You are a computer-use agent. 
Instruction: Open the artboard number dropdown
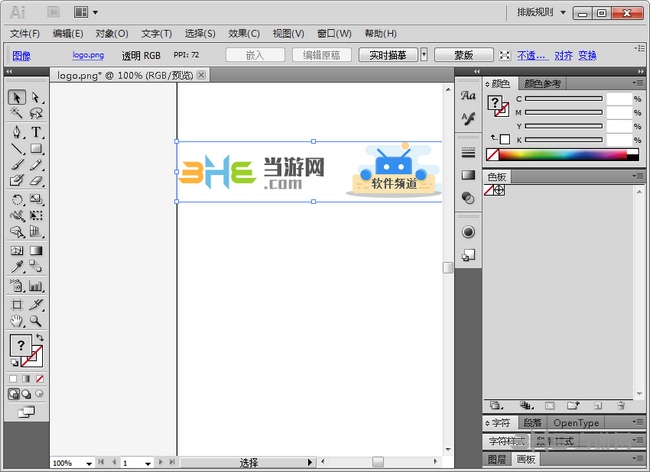coord(148,463)
